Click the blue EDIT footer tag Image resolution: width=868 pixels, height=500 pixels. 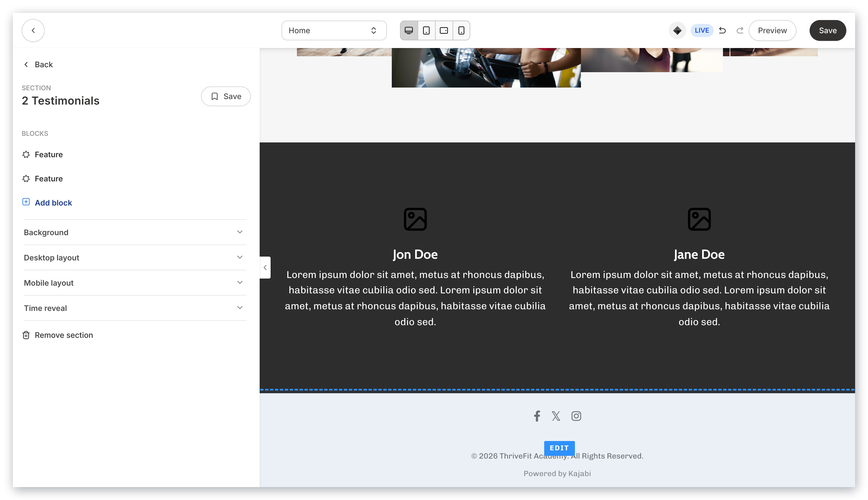[x=559, y=448]
